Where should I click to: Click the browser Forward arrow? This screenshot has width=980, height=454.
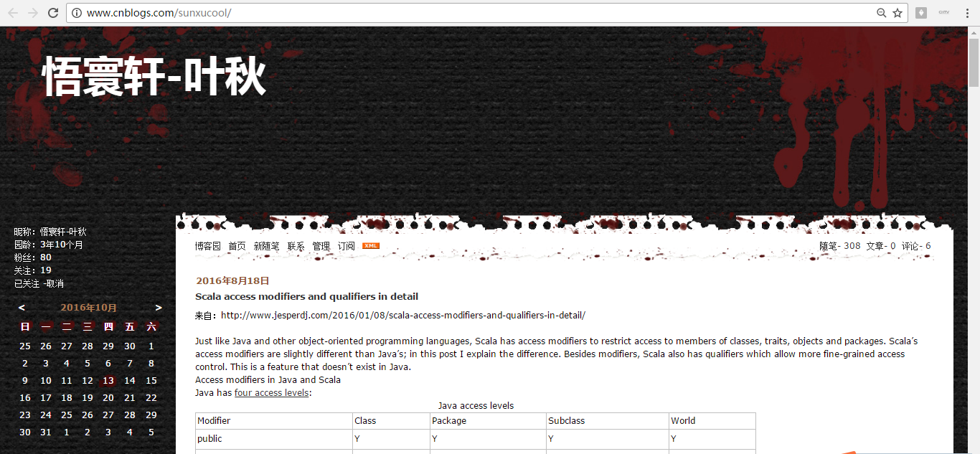[33, 13]
